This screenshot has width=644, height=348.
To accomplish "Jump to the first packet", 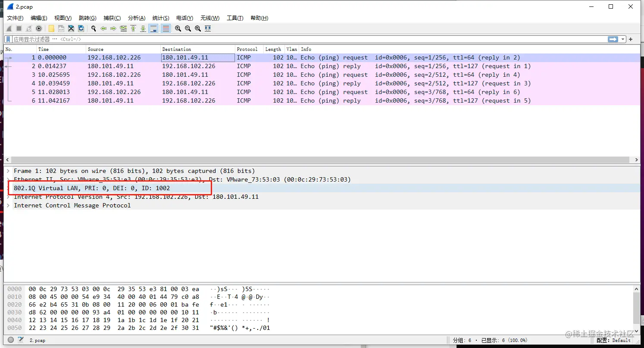I will tap(133, 28).
